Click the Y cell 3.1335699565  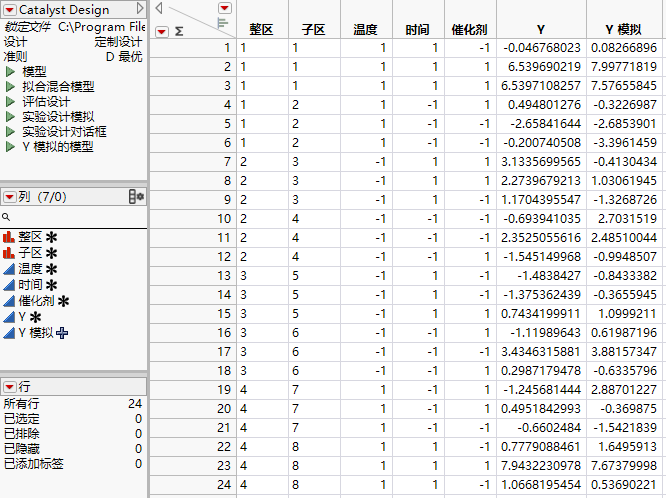pos(541,162)
